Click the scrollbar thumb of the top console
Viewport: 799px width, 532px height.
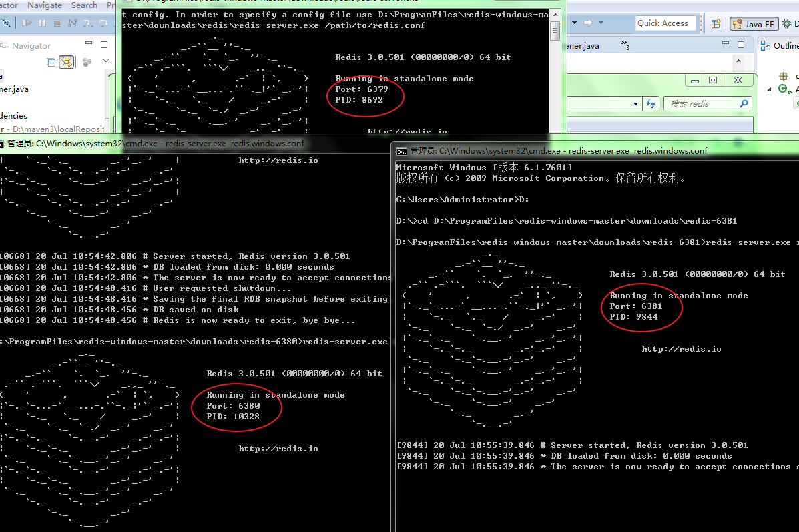click(555, 31)
